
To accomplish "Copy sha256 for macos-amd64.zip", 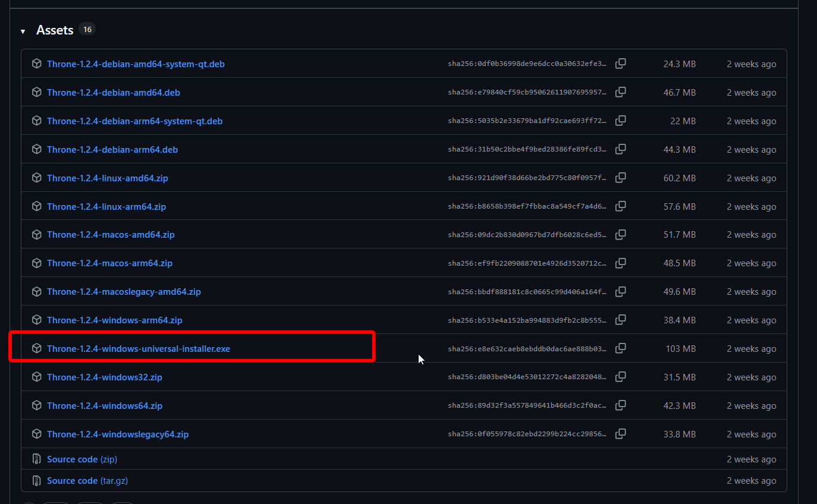I will coord(620,234).
